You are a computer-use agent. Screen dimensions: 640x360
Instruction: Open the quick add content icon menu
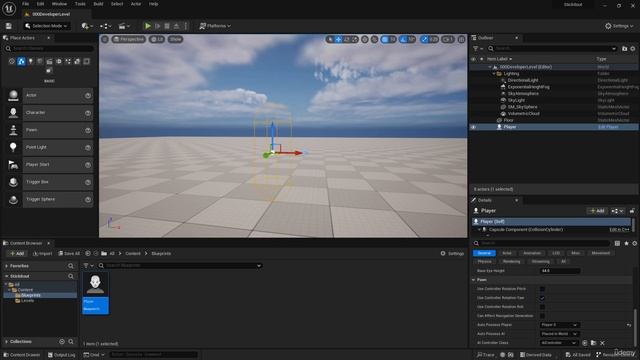pos(87,26)
